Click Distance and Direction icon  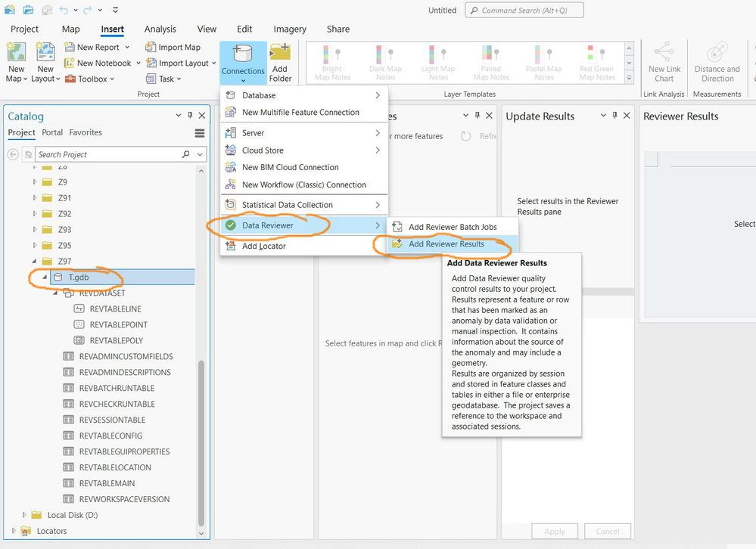pyautogui.click(x=717, y=52)
